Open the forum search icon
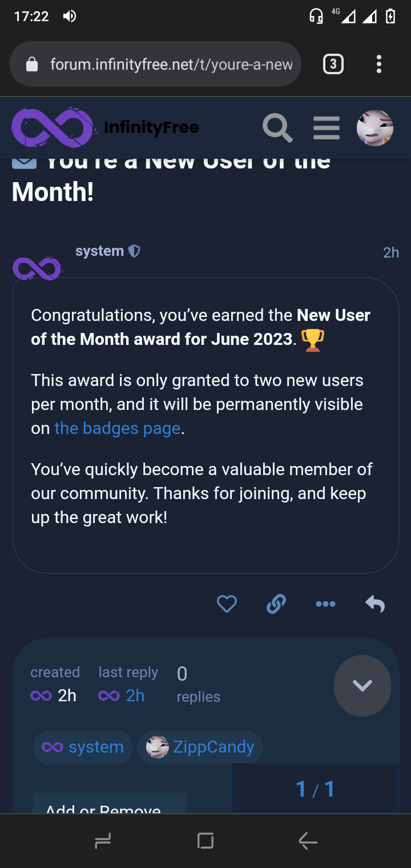 point(277,127)
